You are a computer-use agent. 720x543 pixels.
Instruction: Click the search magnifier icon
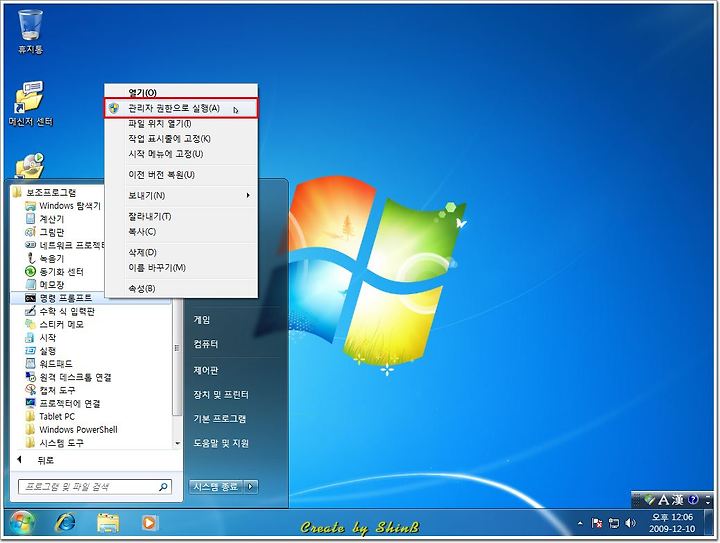pyautogui.click(x=163, y=487)
